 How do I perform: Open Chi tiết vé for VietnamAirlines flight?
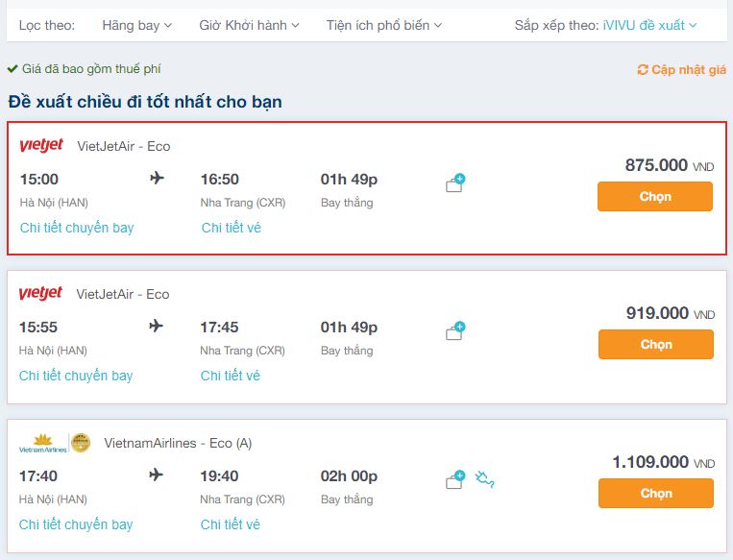[231, 524]
